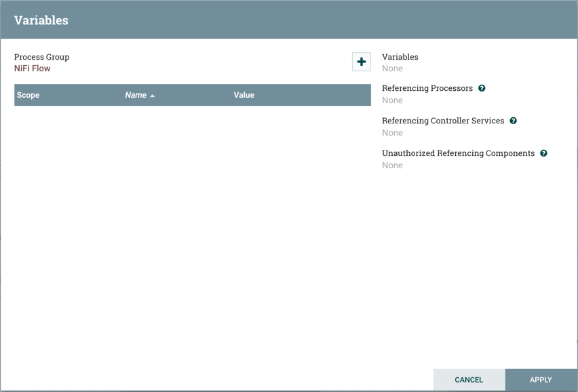Click None under Referencing Processors
This screenshot has width=578, height=392.
pyautogui.click(x=392, y=100)
